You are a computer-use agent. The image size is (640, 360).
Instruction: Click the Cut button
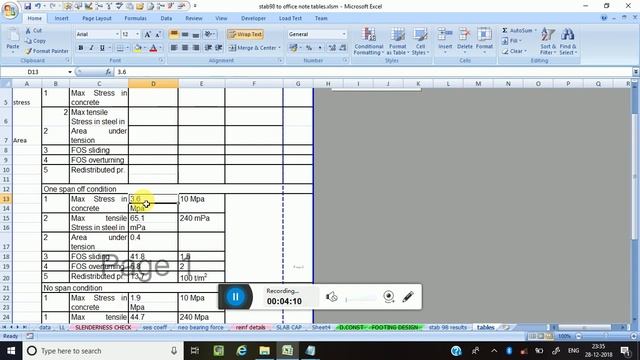pyautogui.click(x=33, y=31)
